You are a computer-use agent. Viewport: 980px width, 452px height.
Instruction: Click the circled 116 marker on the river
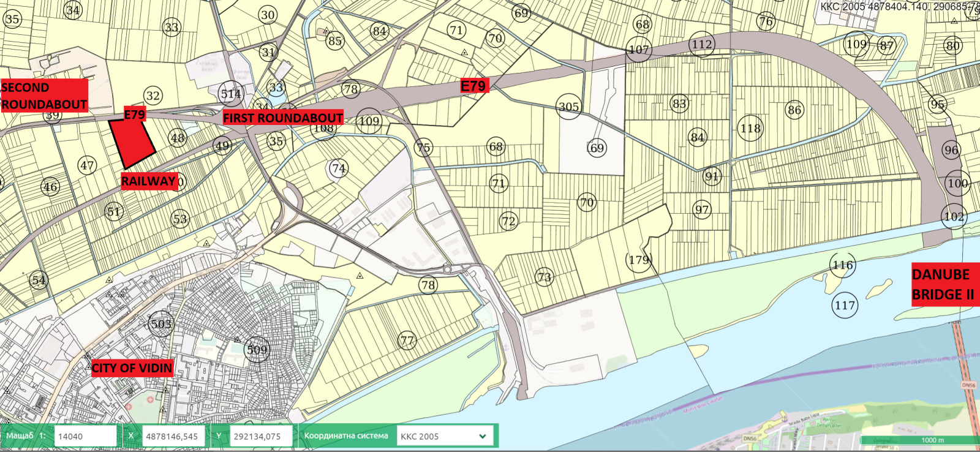[x=843, y=265]
